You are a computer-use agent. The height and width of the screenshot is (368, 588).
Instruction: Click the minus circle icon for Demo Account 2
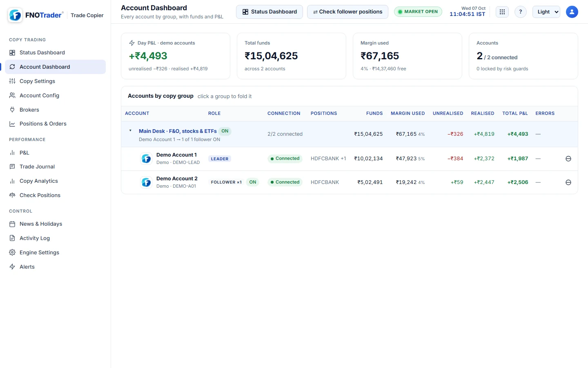[568, 182]
